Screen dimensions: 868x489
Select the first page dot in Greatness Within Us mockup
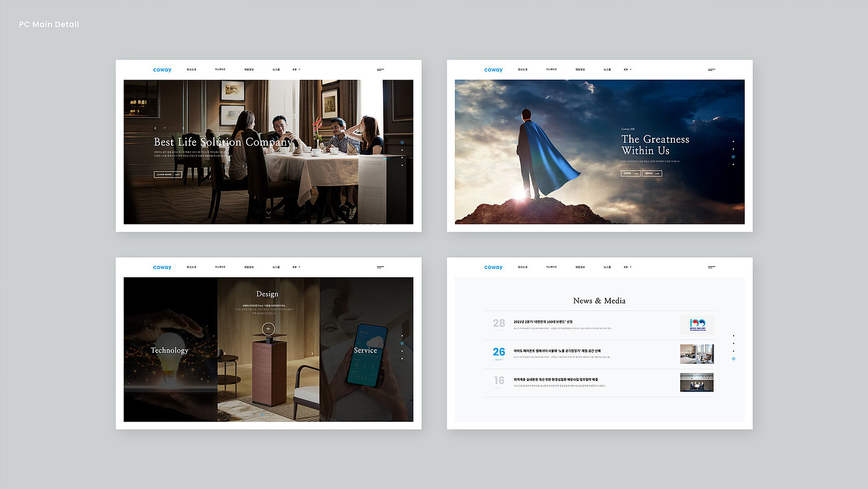[733, 141]
